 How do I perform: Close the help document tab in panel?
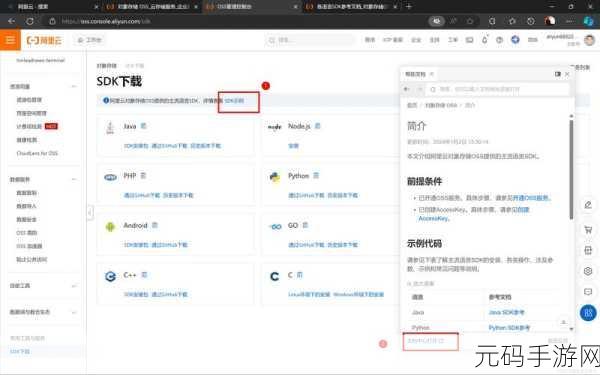pyautogui.click(x=432, y=74)
